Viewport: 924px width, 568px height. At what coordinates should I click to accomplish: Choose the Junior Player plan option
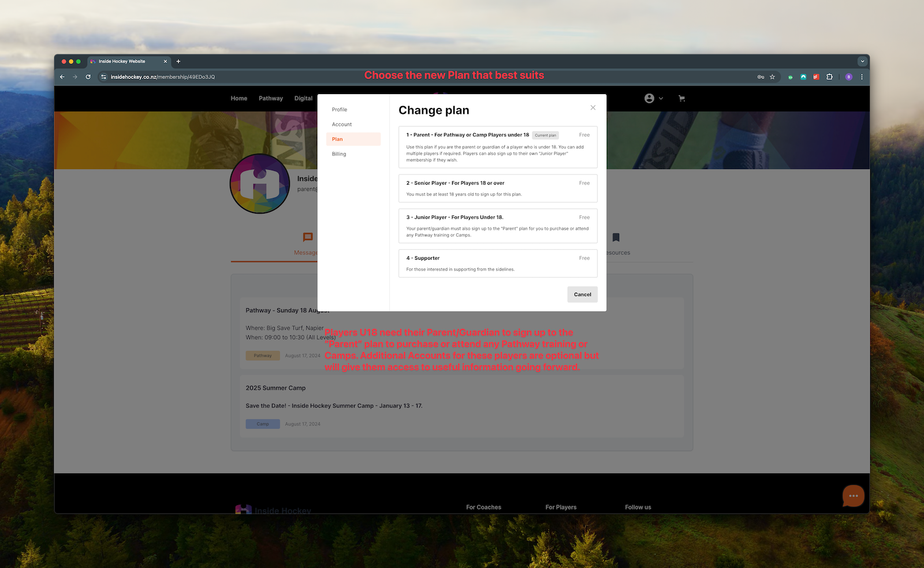(x=498, y=226)
